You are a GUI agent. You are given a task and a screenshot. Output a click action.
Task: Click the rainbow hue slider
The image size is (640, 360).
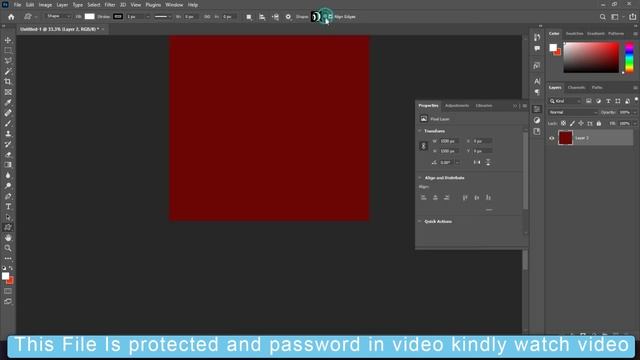pyautogui.click(x=629, y=58)
